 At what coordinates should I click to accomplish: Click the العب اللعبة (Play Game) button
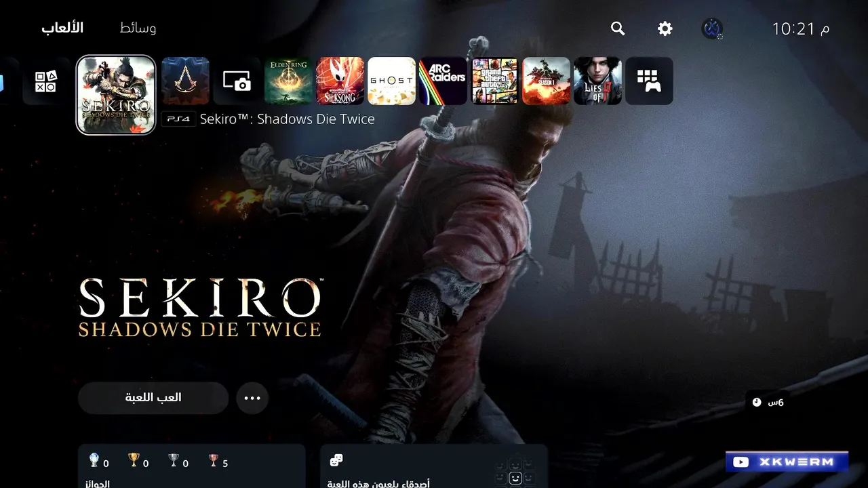pos(153,398)
